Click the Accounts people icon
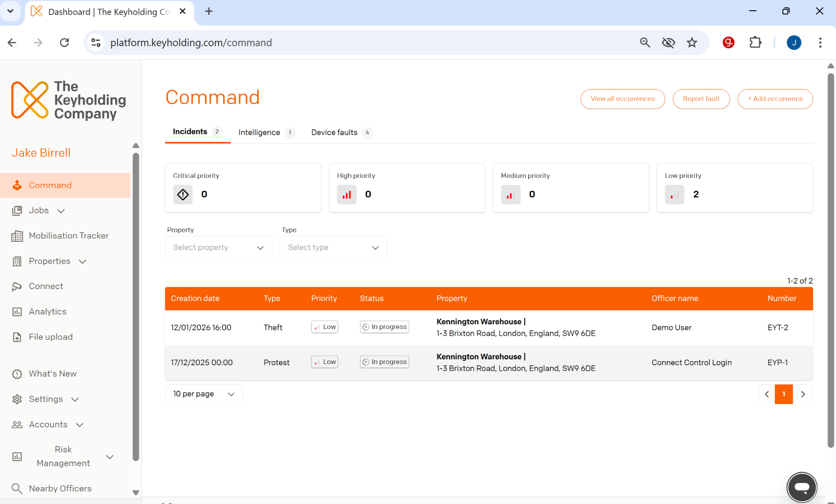 click(17, 425)
